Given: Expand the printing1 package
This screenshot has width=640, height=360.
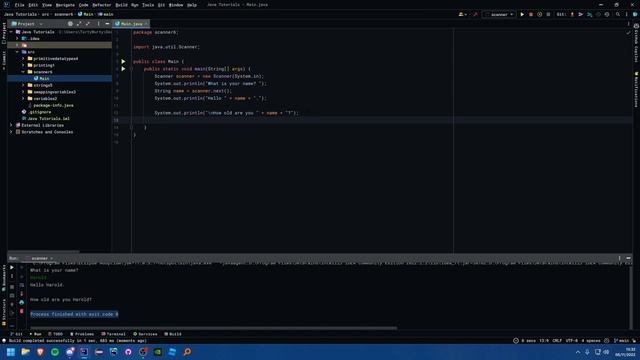Looking at the screenshot, I should point(23,65).
